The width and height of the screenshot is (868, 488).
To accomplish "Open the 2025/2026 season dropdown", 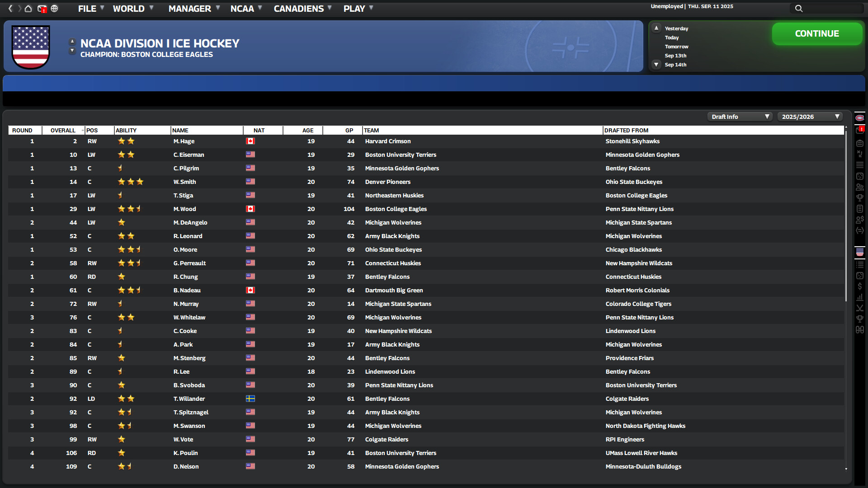I will tap(810, 116).
